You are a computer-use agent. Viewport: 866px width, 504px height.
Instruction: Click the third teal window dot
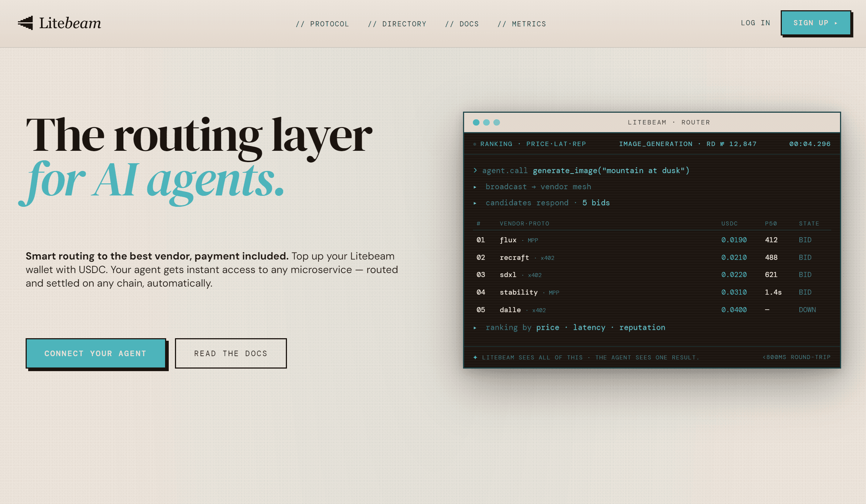[x=497, y=122]
